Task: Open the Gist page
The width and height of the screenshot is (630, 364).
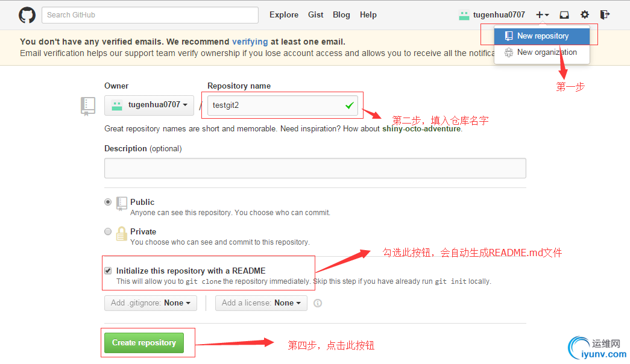Action: (x=315, y=15)
